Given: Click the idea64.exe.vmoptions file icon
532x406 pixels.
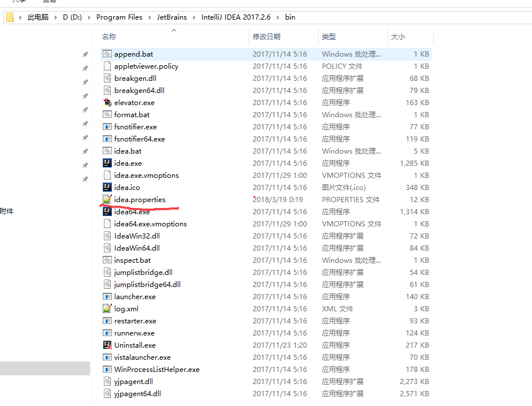Looking at the screenshot, I should [107, 224].
